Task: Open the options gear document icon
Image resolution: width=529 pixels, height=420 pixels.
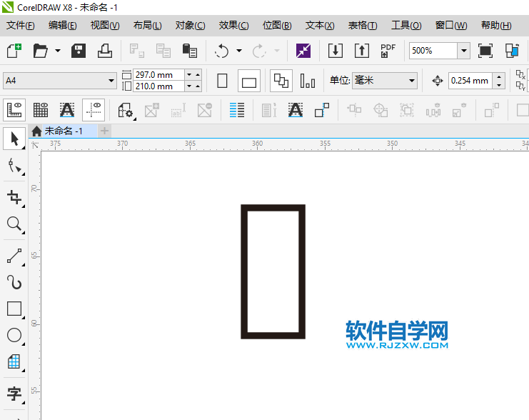Action: pos(126,110)
